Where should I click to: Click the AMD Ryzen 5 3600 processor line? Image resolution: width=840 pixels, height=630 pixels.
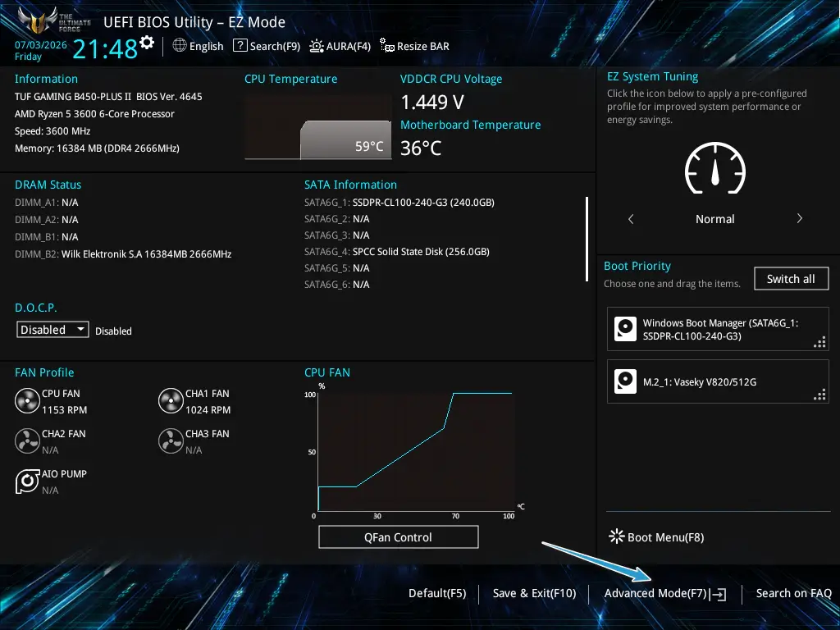click(x=94, y=113)
